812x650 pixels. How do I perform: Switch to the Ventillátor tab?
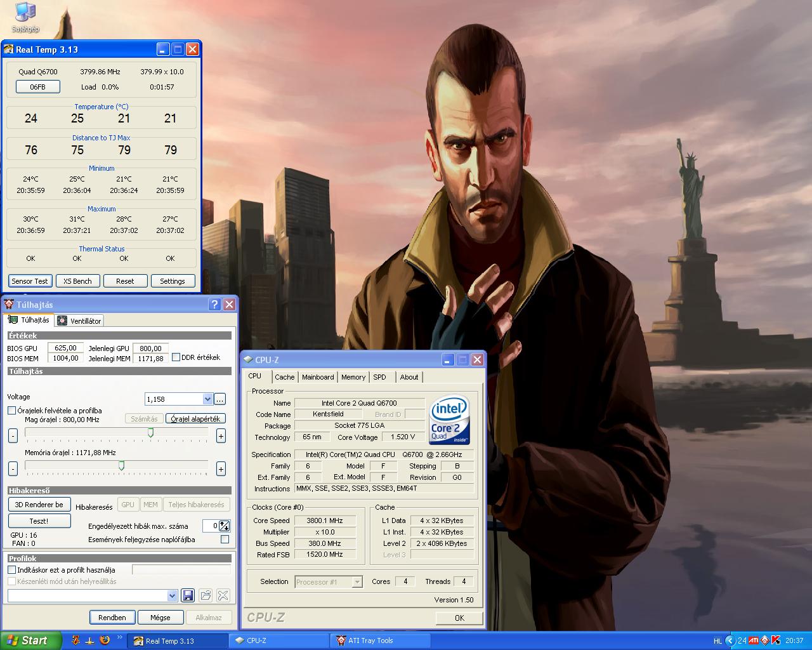point(79,321)
